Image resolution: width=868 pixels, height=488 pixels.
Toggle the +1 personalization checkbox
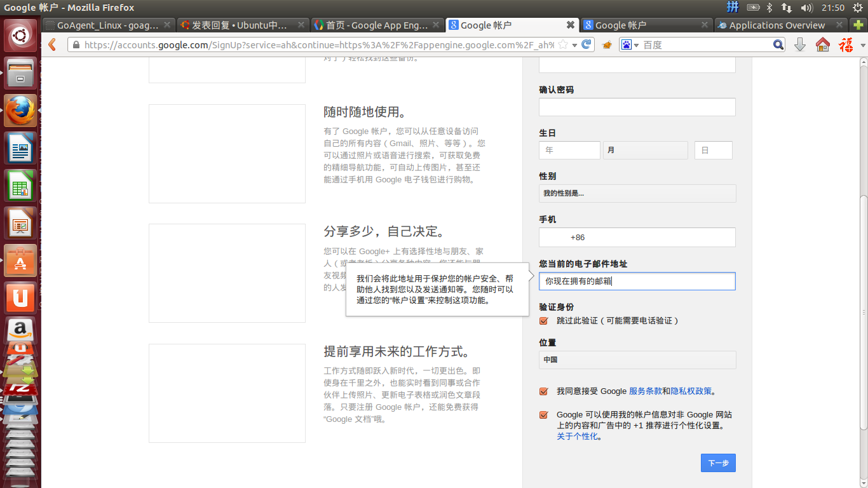point(543,415)
